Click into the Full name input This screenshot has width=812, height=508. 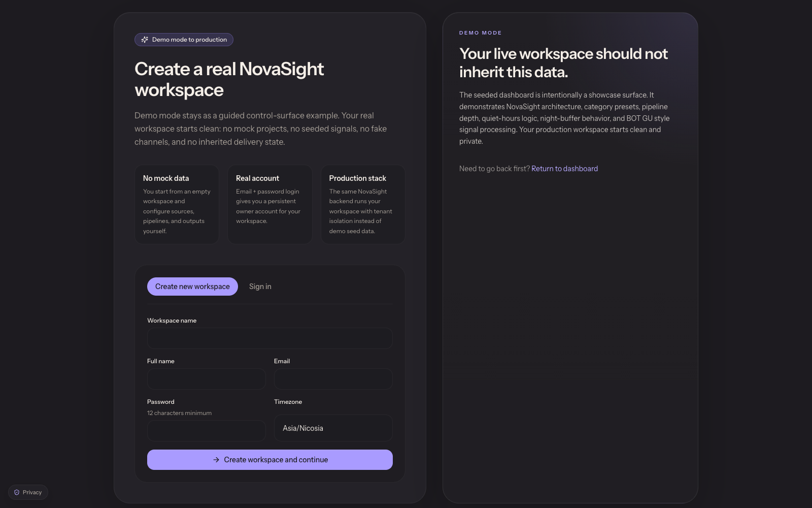(x=207, y=379)
